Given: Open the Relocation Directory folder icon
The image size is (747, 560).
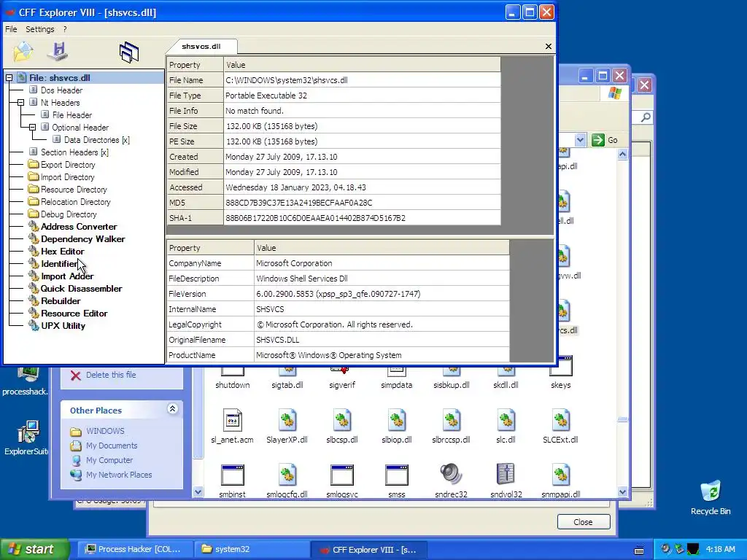Looking at the screenshot, I should (34, 201).
